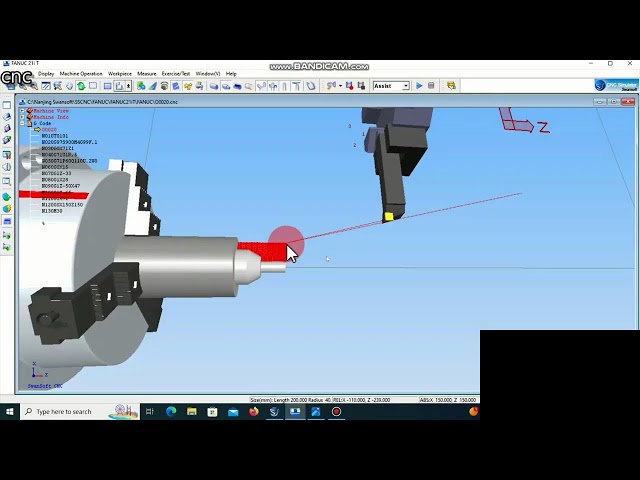This screenshot has height=480, width=640.
Task: Select the G Code tree label
Action: pos(42,123)
